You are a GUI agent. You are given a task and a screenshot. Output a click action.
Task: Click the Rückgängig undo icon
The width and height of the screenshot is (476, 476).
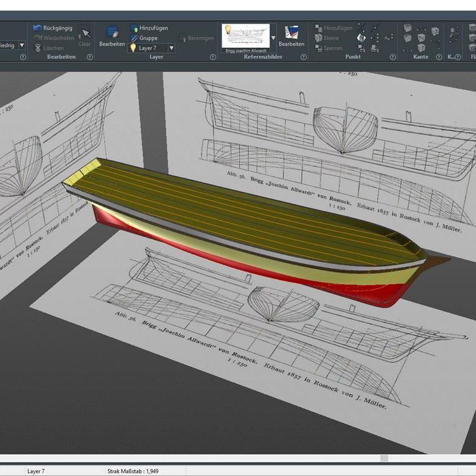coord(38,28)
